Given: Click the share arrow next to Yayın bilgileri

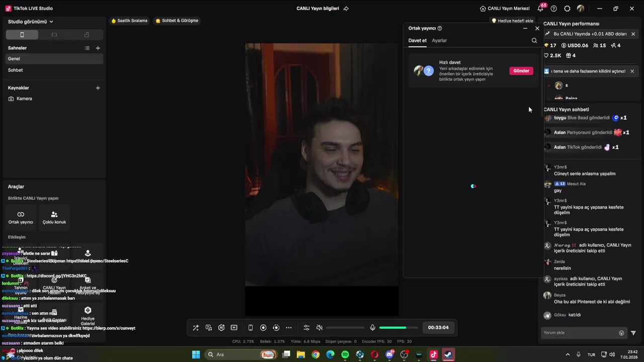Looking at the screenshot, I should coord(346,9).
